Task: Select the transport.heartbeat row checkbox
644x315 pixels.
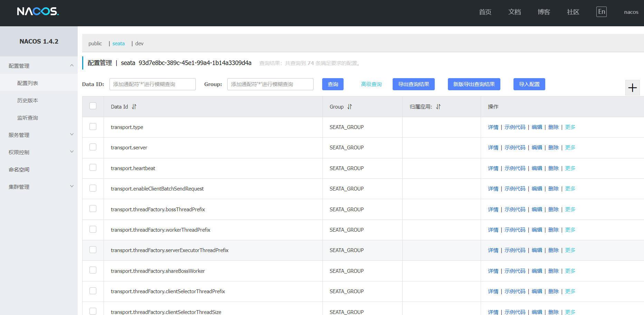Action: click(93, 167)
